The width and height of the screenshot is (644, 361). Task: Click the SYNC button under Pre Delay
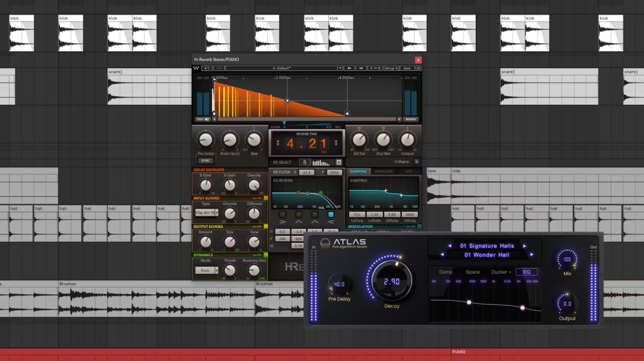(x=205, y=161)
